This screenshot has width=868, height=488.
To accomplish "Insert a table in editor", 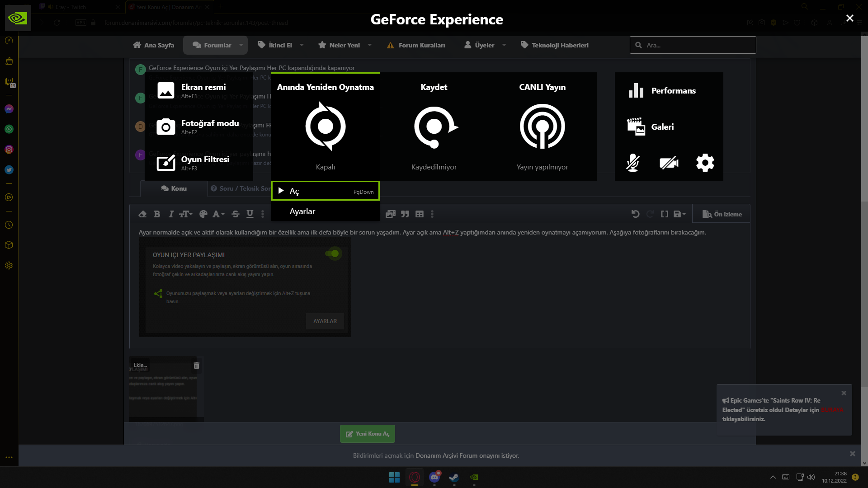I will tap(420, 214).
